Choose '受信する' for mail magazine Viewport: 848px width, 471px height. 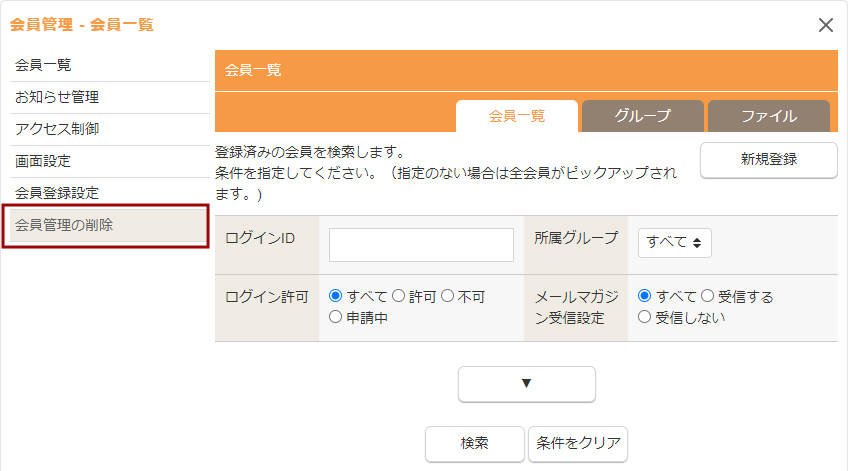click(x=707, y=296)
